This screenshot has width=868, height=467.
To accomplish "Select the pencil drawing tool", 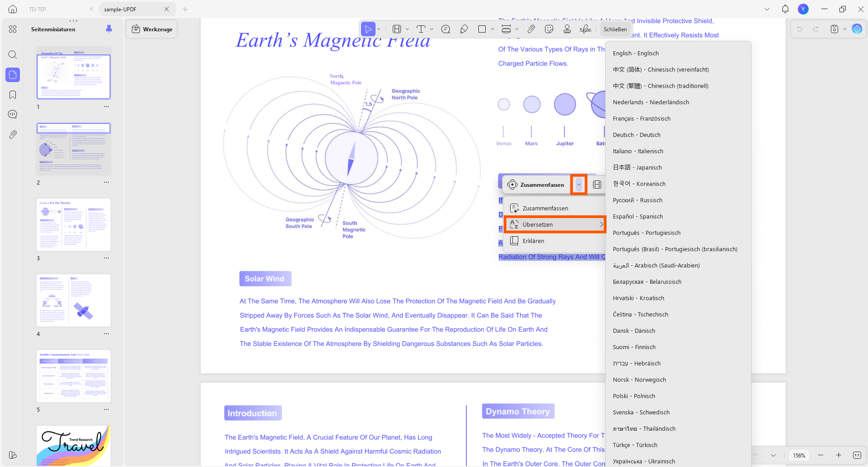I will [464, 29].
